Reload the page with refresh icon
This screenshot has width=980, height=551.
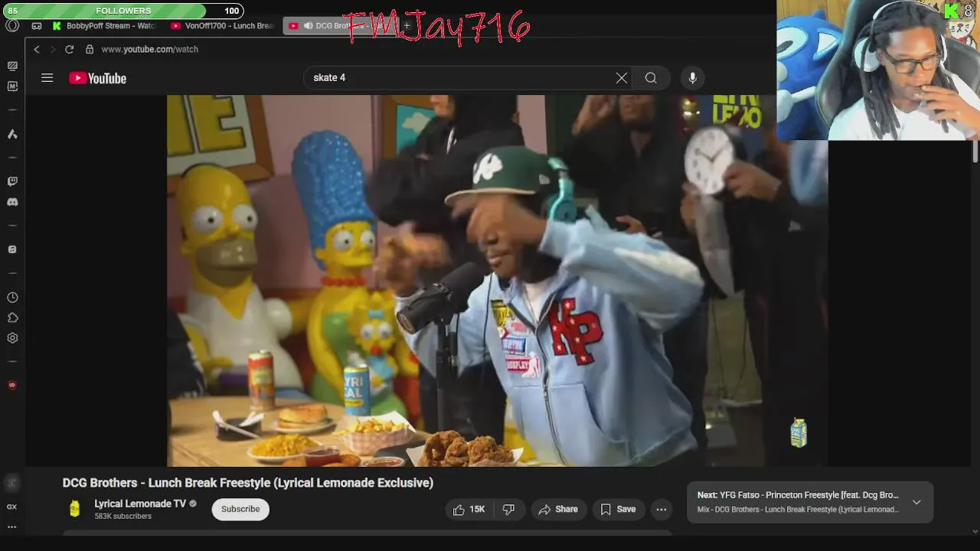69,49
